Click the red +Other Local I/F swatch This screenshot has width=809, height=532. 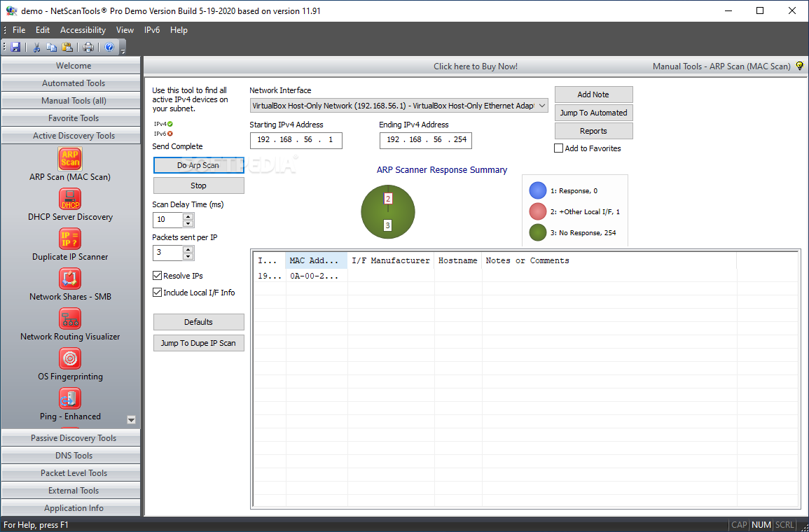tap(538, 211)
